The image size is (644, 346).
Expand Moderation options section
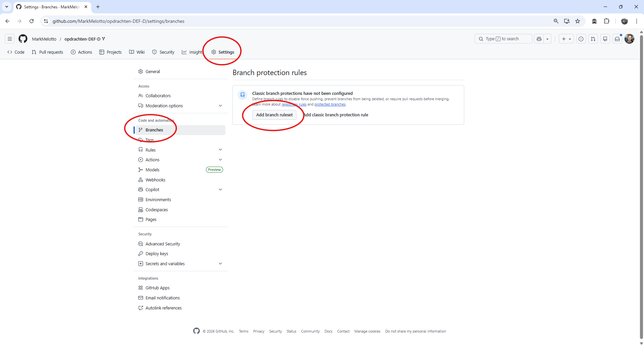point(180,106)
